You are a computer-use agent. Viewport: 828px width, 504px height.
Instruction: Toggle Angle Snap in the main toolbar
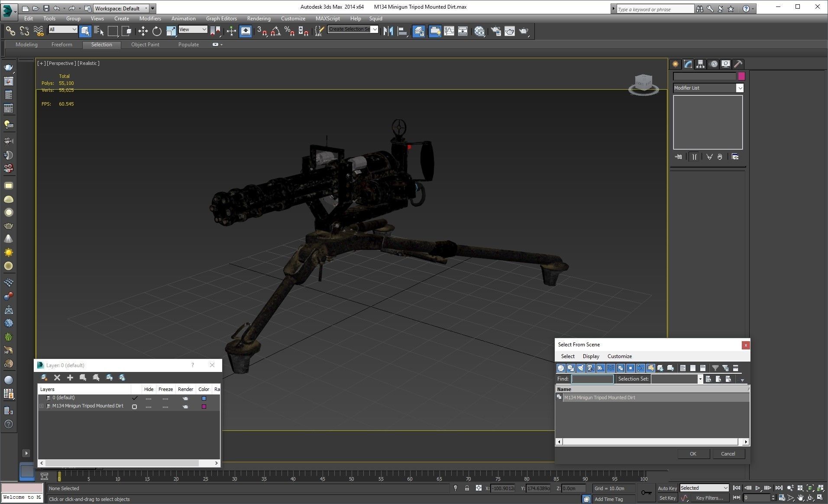tap(275, 31)
